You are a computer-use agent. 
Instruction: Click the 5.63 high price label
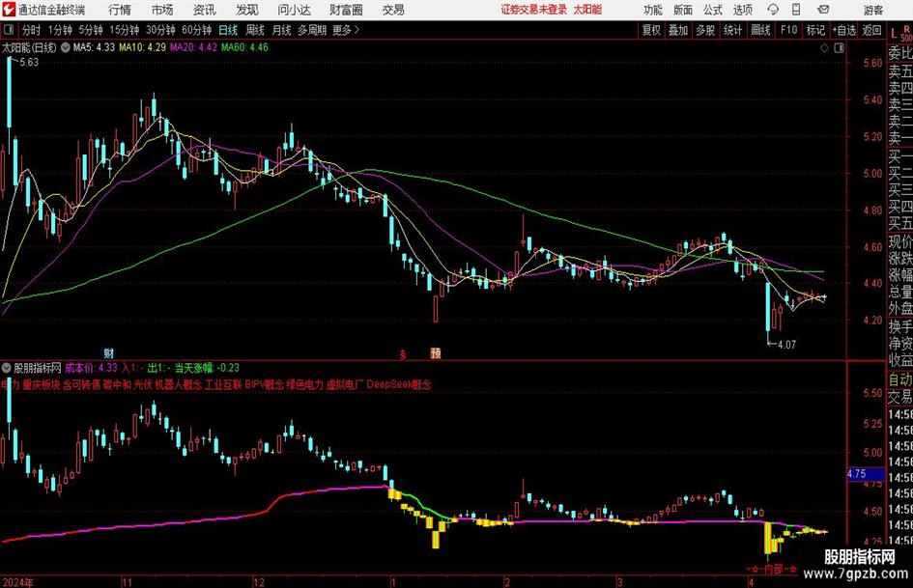tap(29, 63)
